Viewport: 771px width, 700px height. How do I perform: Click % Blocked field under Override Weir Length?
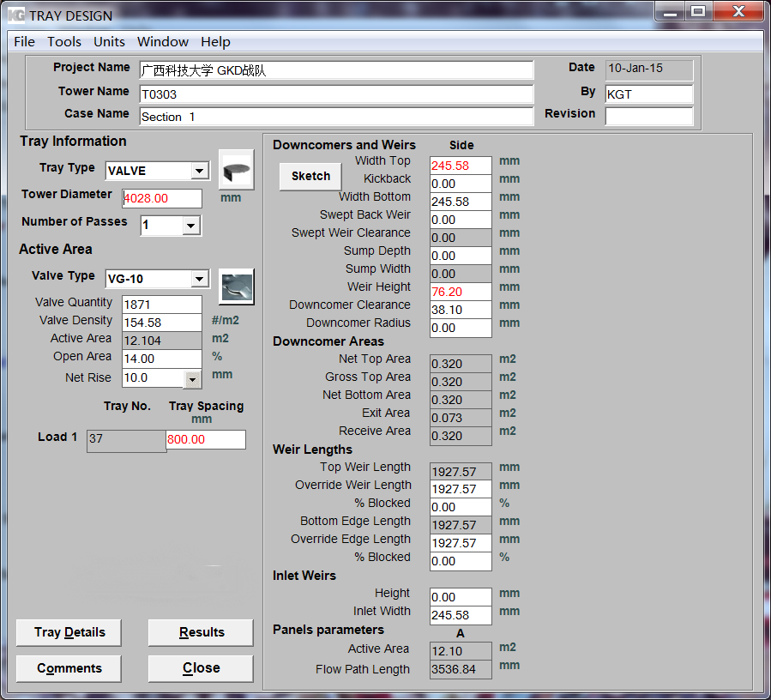click(461, 507)
